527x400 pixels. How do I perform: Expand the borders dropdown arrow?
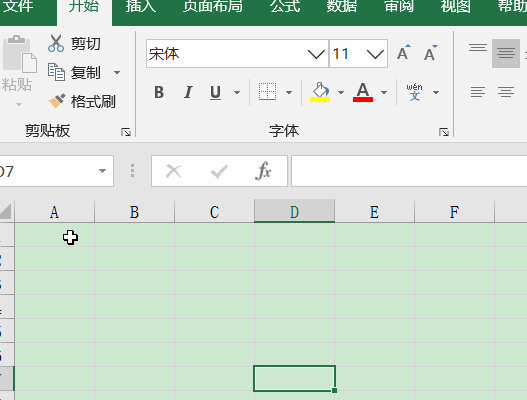click(x=289, y=92)
